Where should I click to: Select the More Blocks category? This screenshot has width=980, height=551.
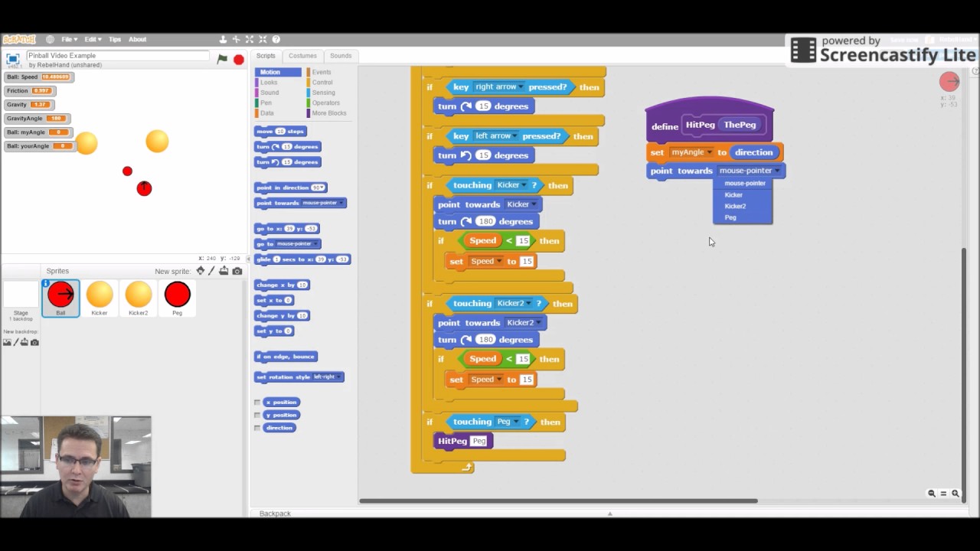pyautogui.click(x=329, y=113)
